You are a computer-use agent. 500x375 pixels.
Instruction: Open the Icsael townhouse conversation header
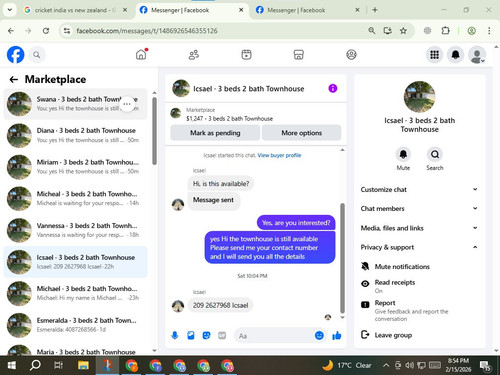point(248,89)
